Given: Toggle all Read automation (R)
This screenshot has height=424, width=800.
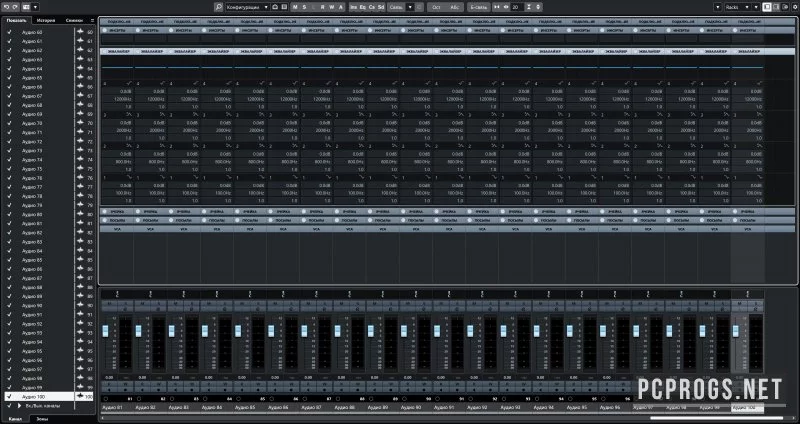Looking at the screenshot, I should coord(322,7).
